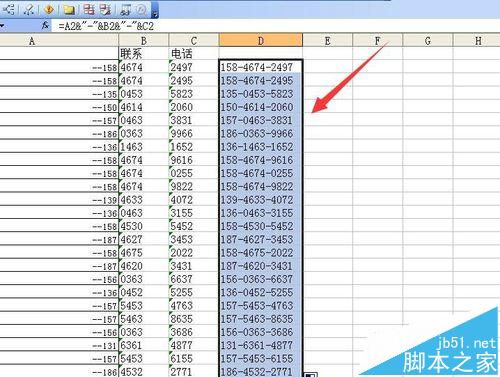The width and height of the screenshot is (500, 377).
Task: Select column B header
Action: pos(144,41)
